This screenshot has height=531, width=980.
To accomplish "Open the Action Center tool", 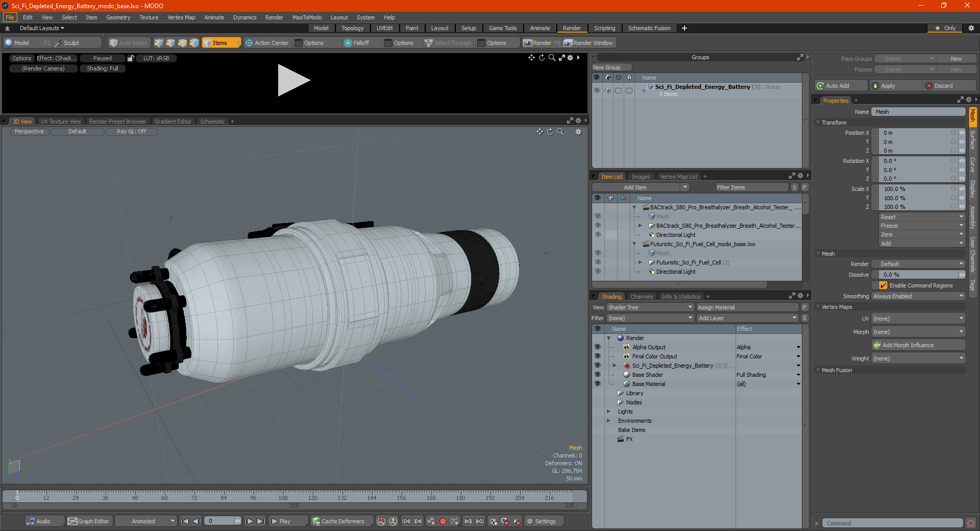I will click(266, 43).
